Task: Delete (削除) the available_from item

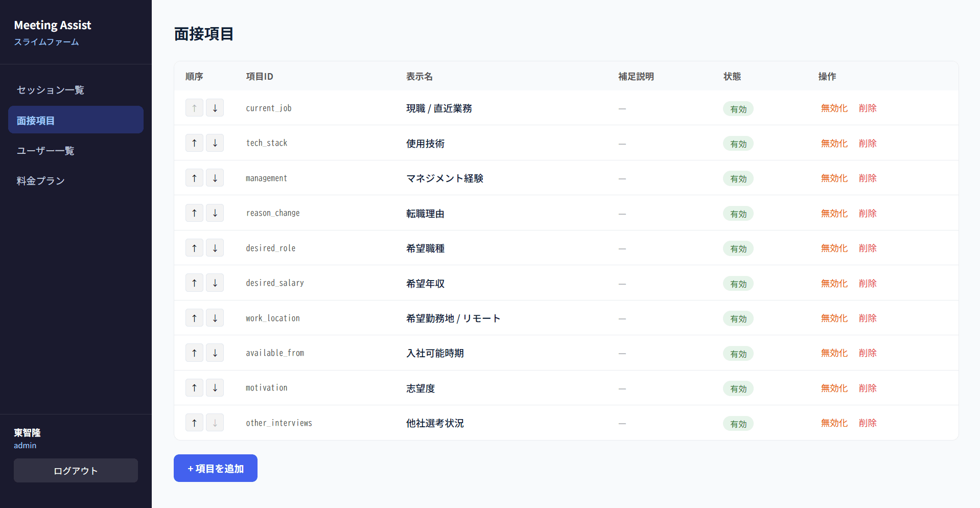Action: (868, 353)
